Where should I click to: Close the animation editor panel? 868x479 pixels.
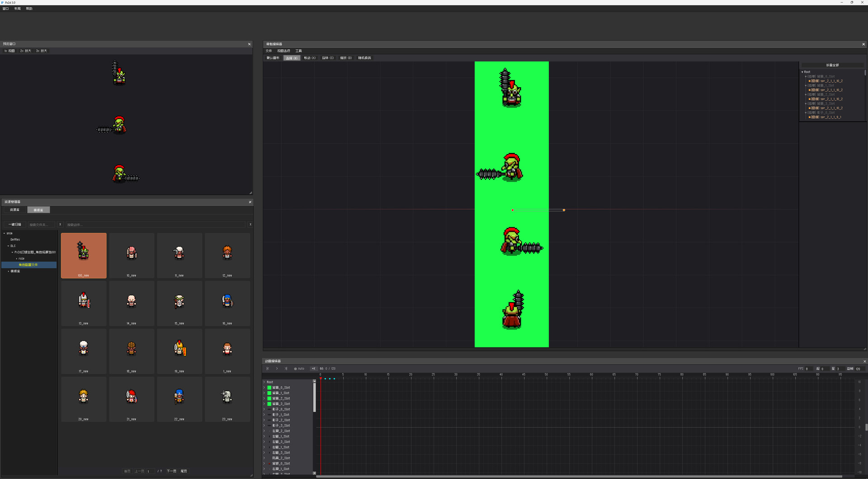pos(864,362)
